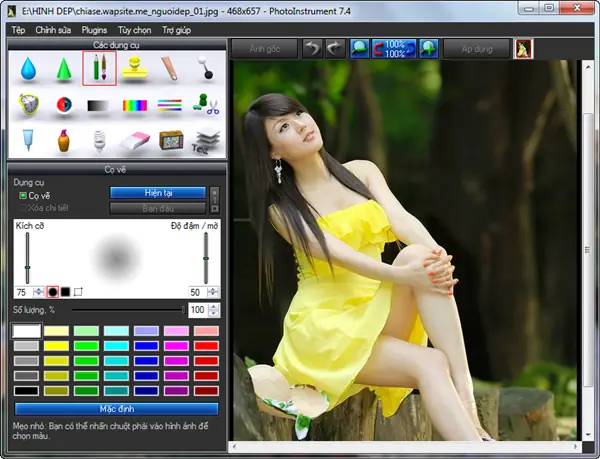Pick the bright red color swatch
This screenshot has height=459, width=600.
[x=206, y=346]
